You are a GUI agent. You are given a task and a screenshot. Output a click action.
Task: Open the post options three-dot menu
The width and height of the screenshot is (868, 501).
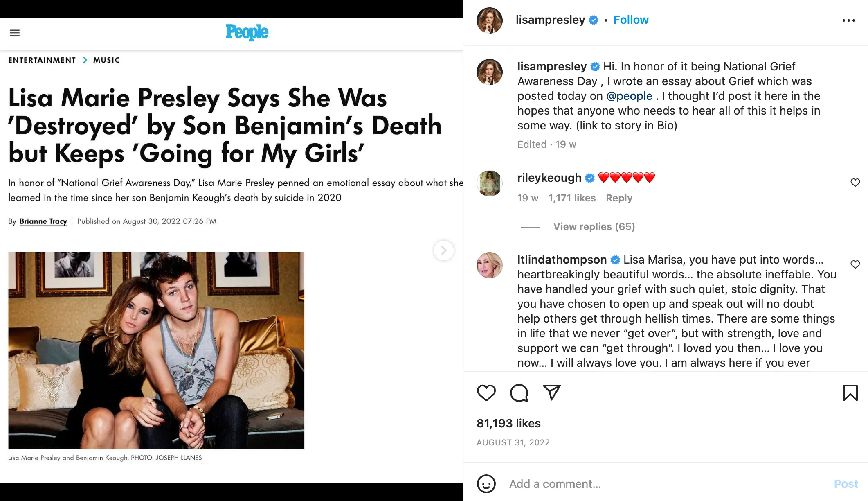(x=849, y=20)
